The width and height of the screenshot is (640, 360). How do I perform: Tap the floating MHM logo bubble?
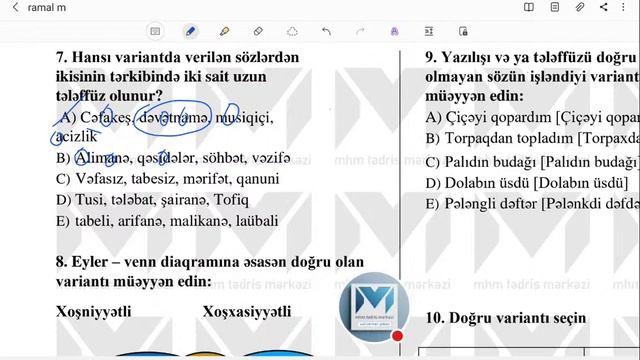click(x=373, y=307)
